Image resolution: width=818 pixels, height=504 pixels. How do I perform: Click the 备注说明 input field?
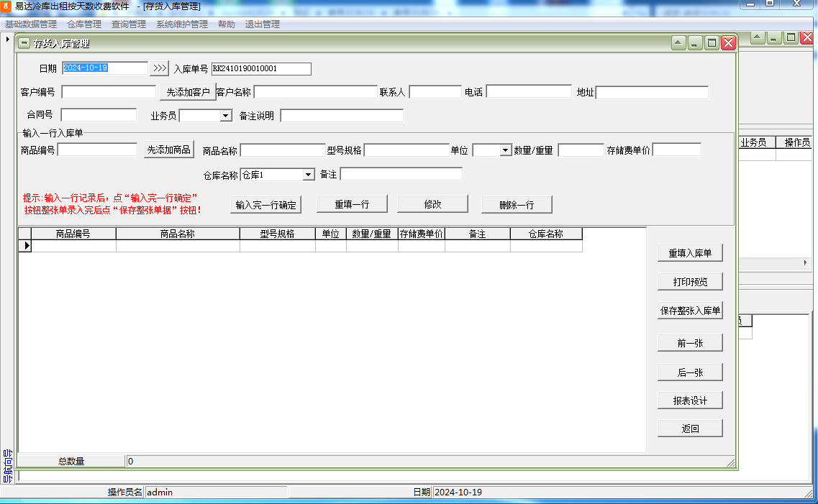(342, 116)
